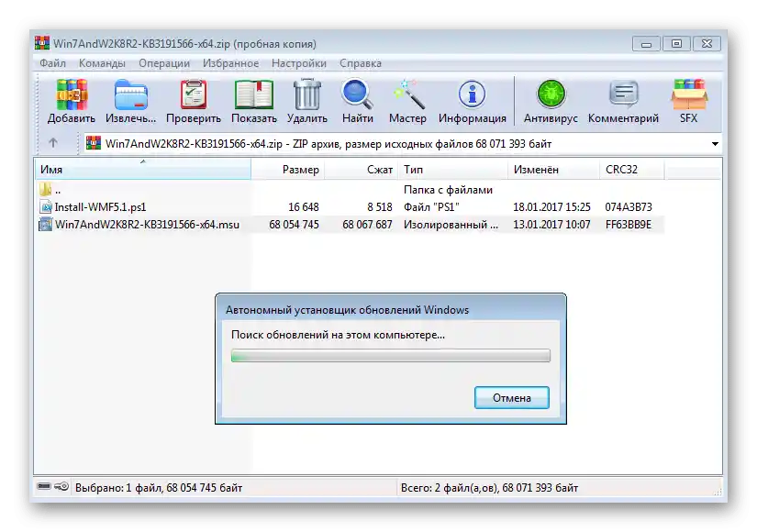The image size is (757, 532).
Task: Click the Отмена button in update dialog
Action: tap(512, 398)
